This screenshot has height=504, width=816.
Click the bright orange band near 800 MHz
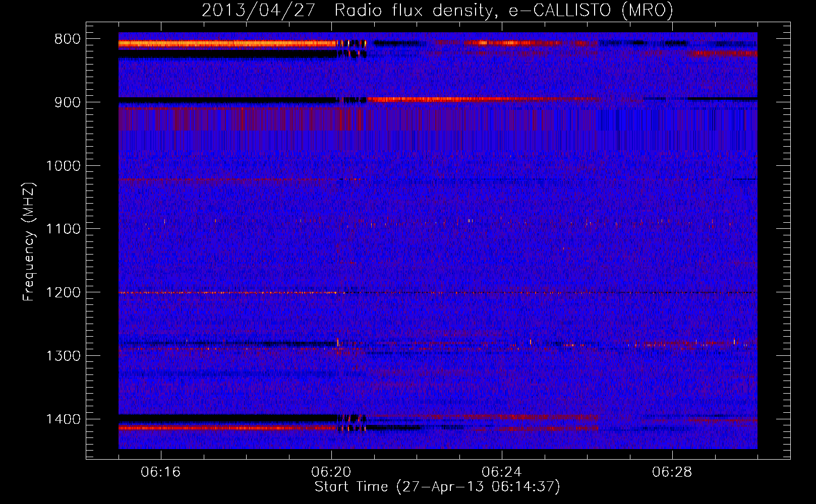click(x=227, y=44)
